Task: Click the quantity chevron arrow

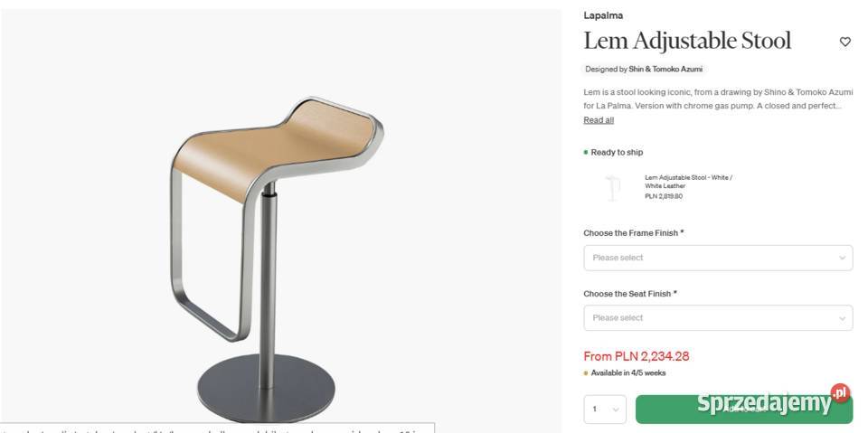Action: pos(616,409)
